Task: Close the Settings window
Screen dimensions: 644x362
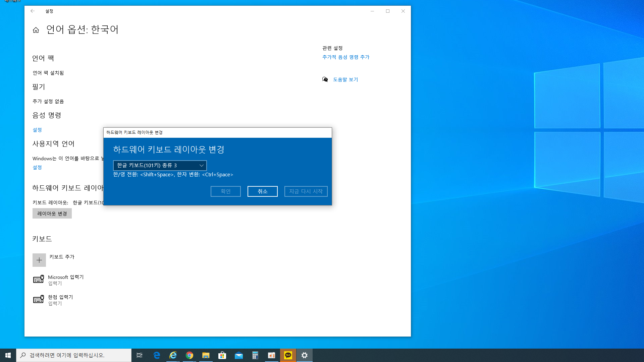Action: (x=403, y=11)
